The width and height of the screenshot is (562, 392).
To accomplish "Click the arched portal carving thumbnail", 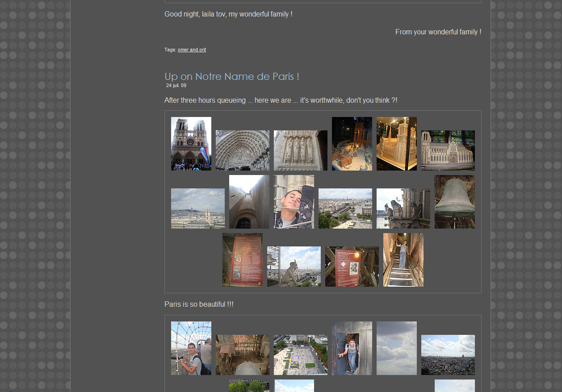I will click(x=242, y=150).
